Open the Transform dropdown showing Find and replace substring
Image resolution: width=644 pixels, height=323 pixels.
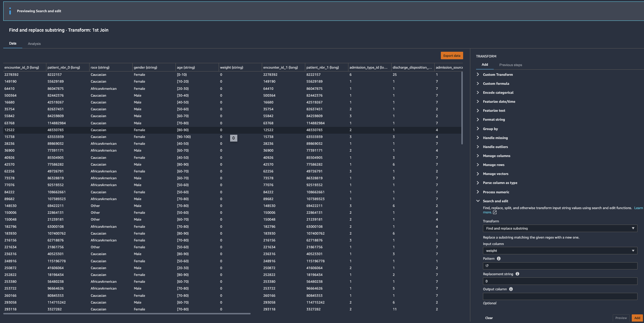point(560,229)
